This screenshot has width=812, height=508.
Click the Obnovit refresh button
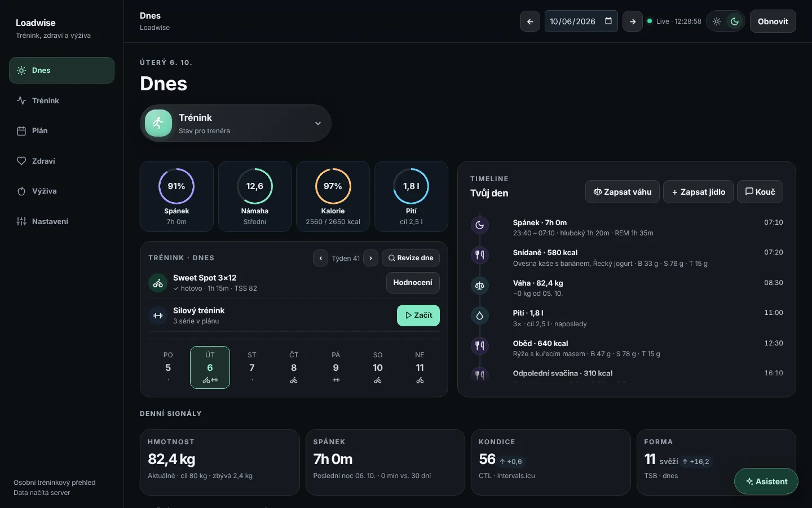click(x=773, y=21)
